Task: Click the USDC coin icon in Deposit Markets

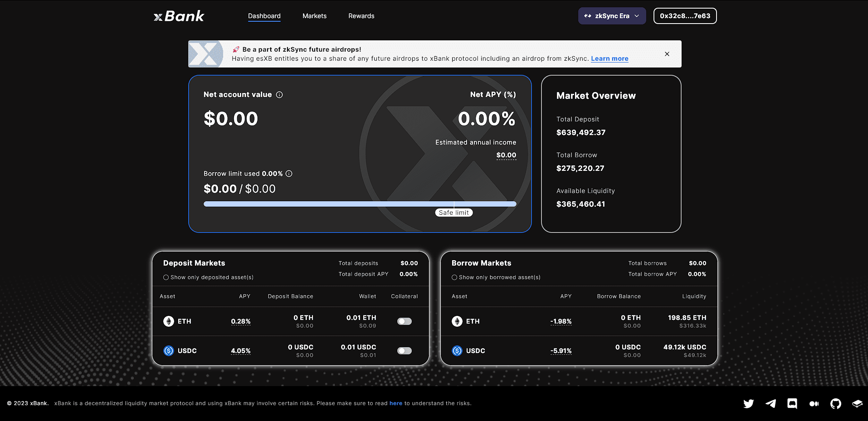Action: (169, 351)
